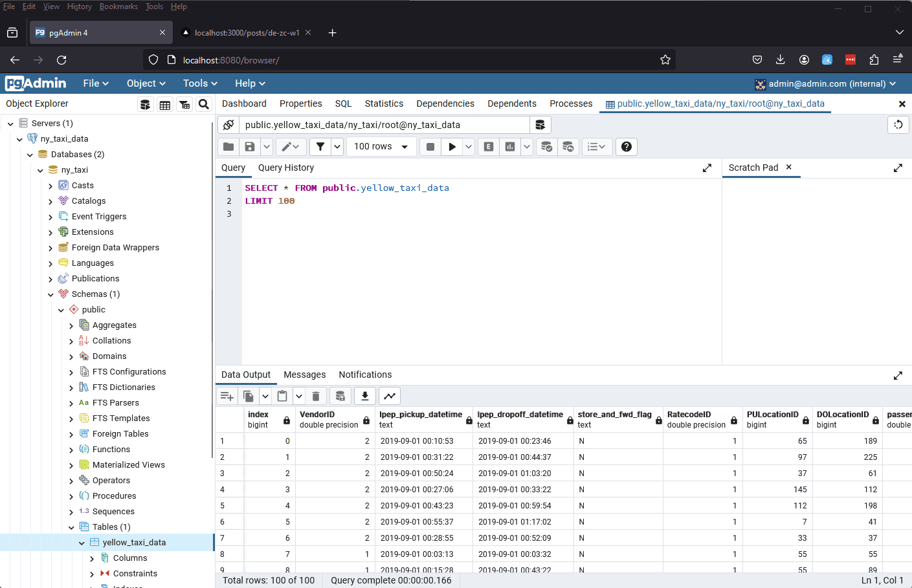Click the Explain Analyze chart icon

coord(510,147)
